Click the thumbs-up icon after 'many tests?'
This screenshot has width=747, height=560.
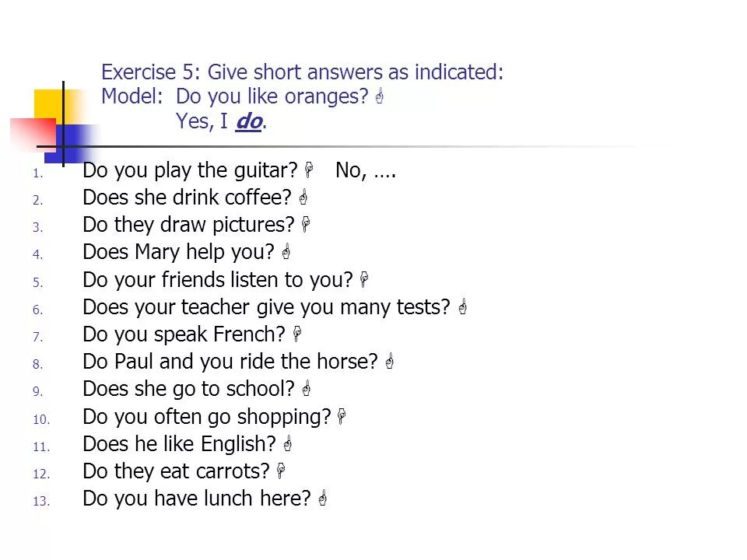[462, 306]
